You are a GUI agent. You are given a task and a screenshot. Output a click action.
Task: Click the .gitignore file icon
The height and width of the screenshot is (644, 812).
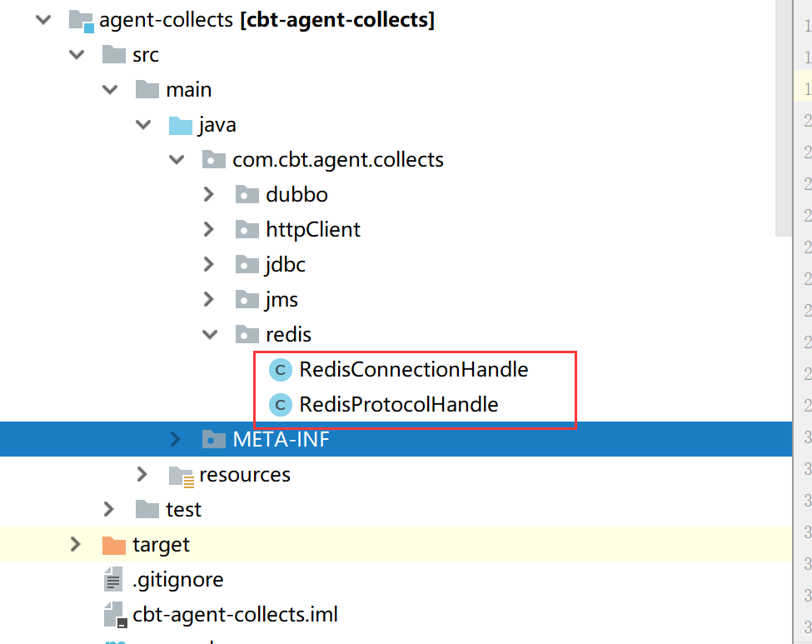[113, 580]
